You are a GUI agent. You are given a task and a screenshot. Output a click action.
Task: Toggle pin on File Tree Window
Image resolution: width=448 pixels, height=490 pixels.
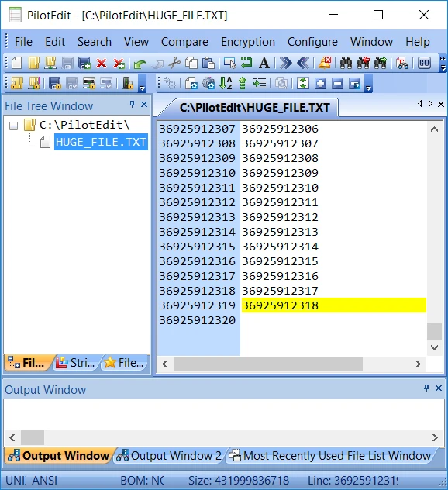132,104
